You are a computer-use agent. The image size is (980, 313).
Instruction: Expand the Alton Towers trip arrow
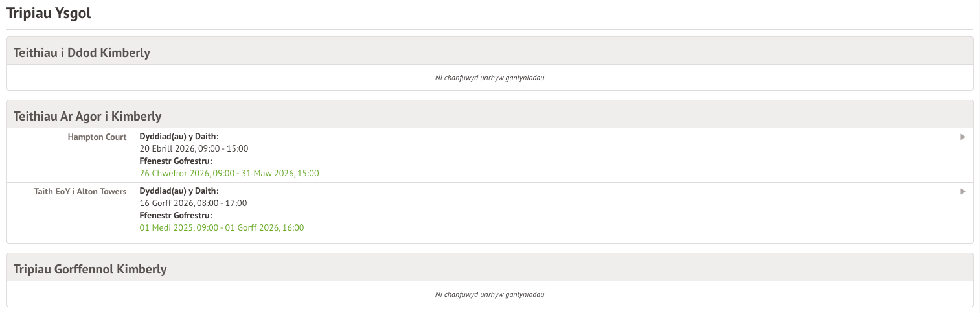point(963,191)
